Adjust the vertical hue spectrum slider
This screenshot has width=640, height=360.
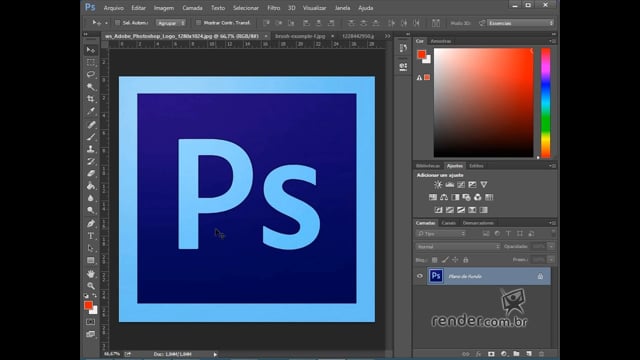[x=546, y=102]
